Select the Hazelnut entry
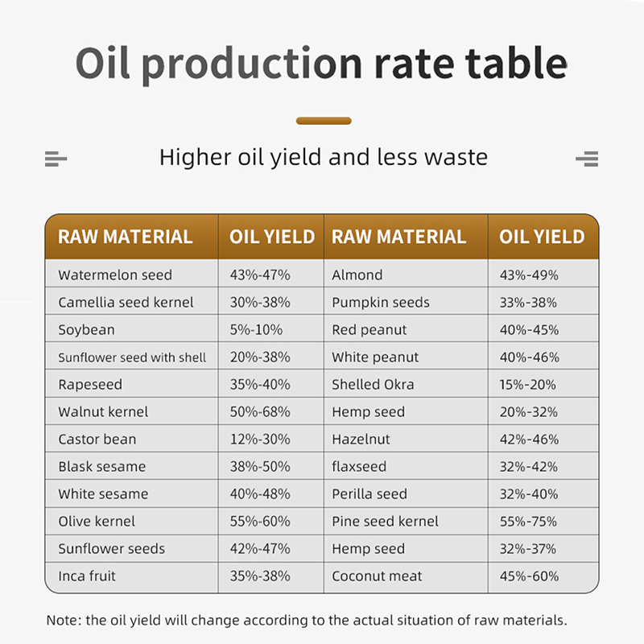Screen dimensions: 644x644 click(361, 439)
